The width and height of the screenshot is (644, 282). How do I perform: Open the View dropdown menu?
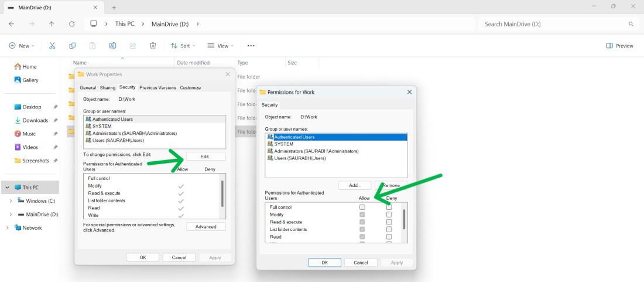(x=220, y=46)
